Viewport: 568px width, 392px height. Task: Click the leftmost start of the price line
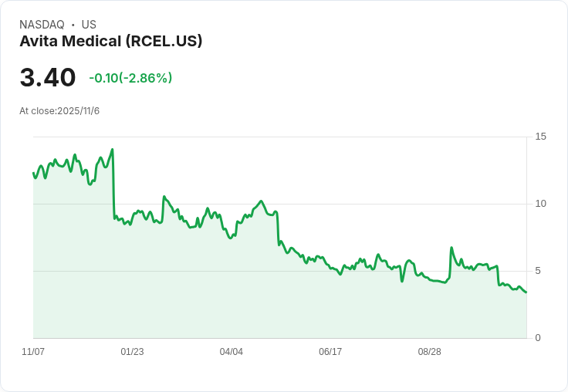[33, 173]
